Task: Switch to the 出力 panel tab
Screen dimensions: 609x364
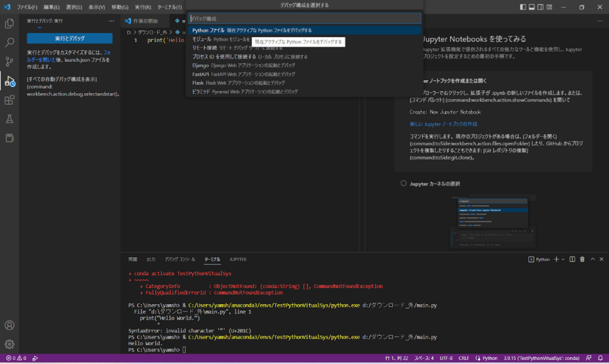Action: [151, 259]
